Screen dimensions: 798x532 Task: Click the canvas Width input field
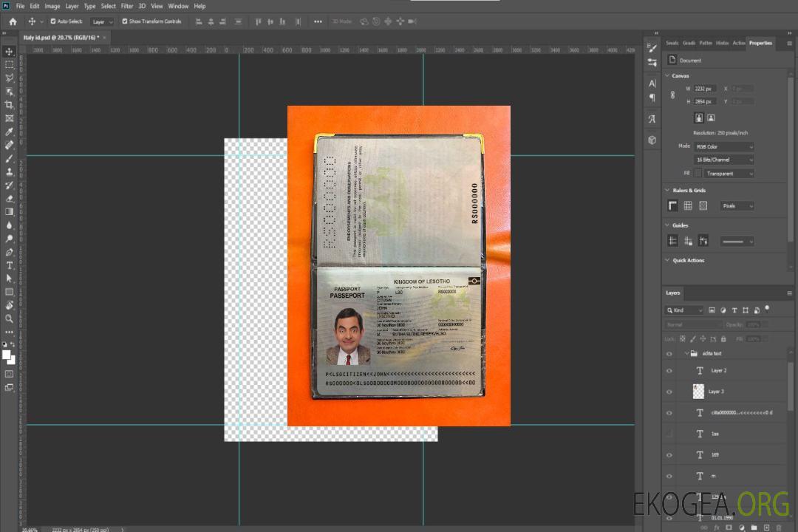(x=705, y=89)
